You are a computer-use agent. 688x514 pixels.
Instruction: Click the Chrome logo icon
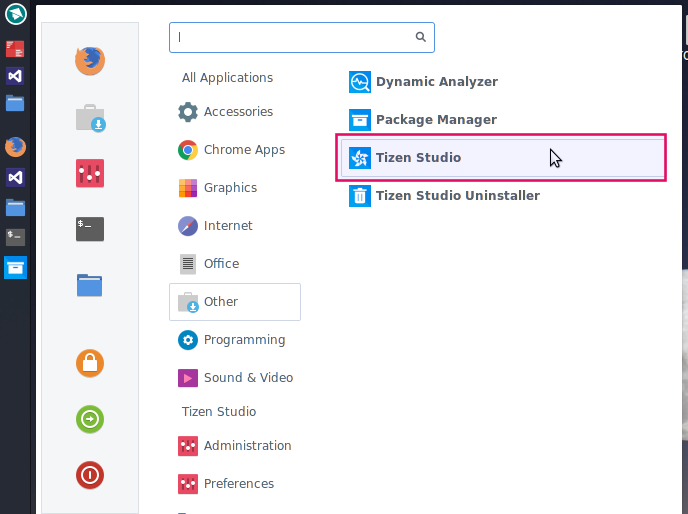point(188,150)
